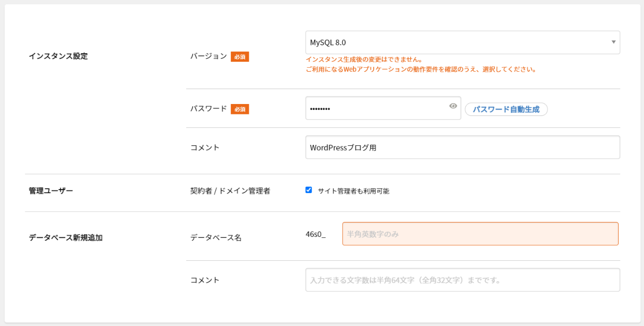This screenshot has width=644, height=326.
Task: Click the インスタンス設定 section heading
Action: coord(58,56)
